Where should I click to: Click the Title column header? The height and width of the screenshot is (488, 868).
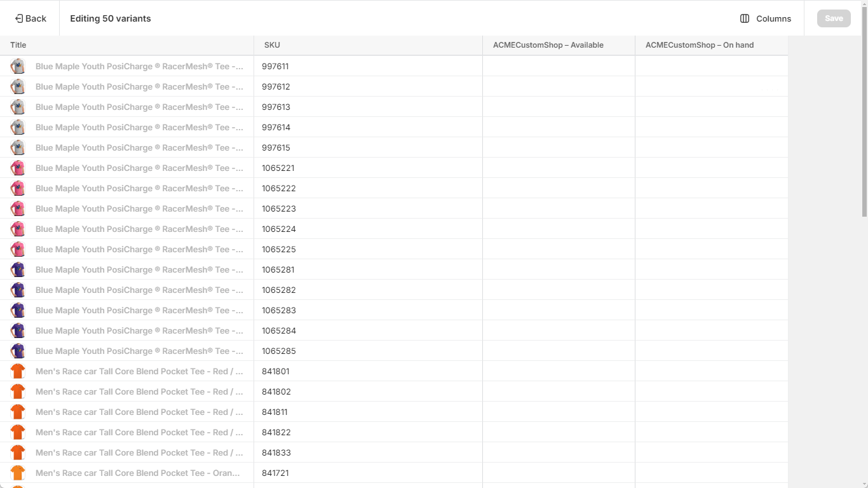(x=18, y=44)
